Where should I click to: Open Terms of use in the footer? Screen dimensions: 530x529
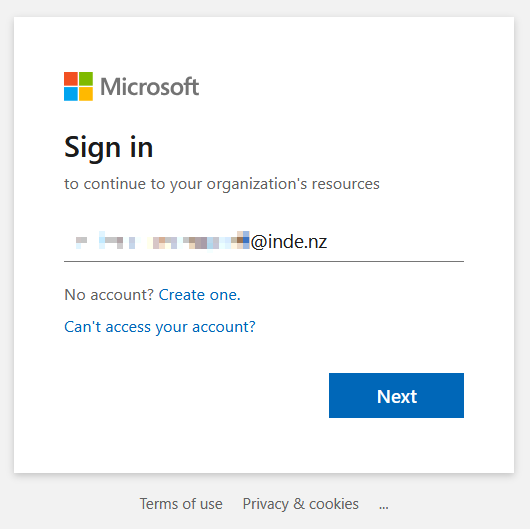coord(181,504)
